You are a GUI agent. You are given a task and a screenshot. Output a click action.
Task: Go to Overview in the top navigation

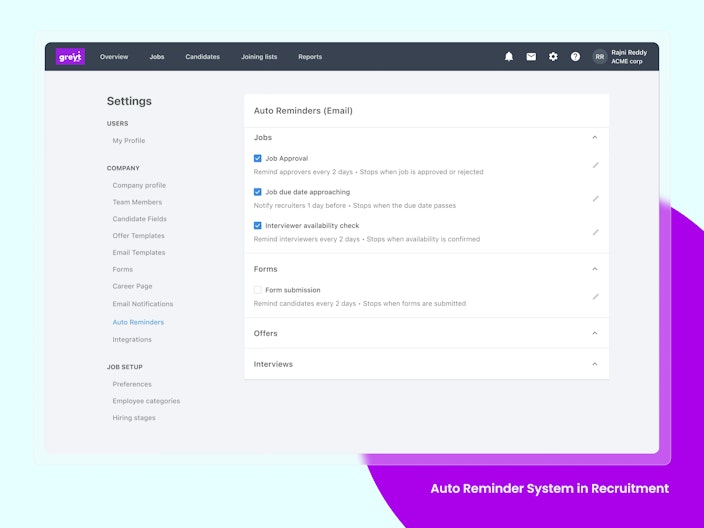114,57
